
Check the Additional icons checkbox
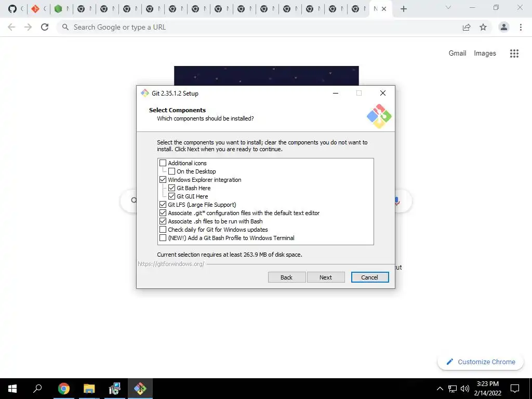point(163,163)
